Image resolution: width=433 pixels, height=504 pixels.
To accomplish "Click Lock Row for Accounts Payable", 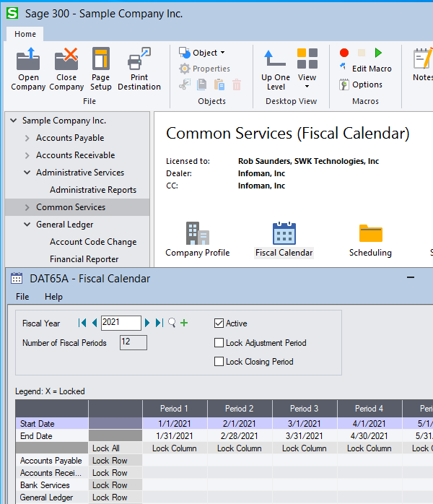I will [x=115, y=460].
